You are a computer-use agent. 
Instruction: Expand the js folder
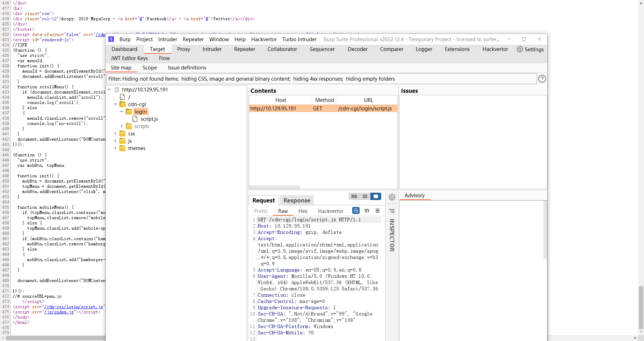(115, 141)
